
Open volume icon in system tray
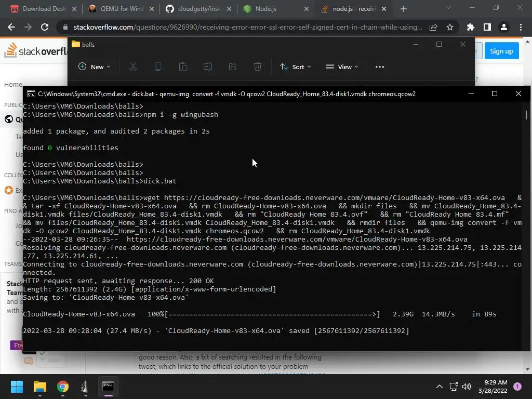[x=467, y=387]
